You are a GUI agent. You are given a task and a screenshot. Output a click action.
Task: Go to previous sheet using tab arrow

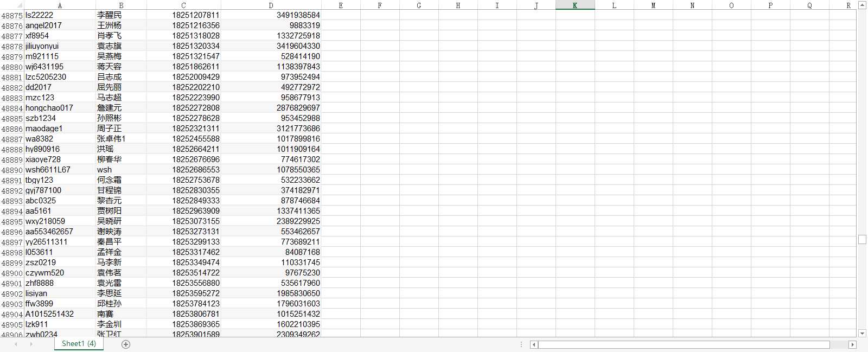pyautogui.click(x=16, y=344)
